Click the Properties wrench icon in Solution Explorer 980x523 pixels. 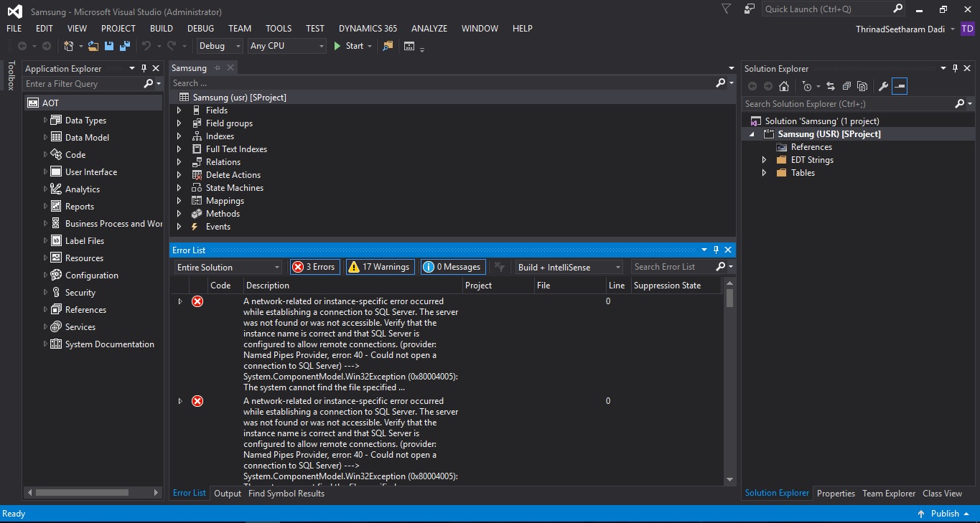(x=884, y=86)
